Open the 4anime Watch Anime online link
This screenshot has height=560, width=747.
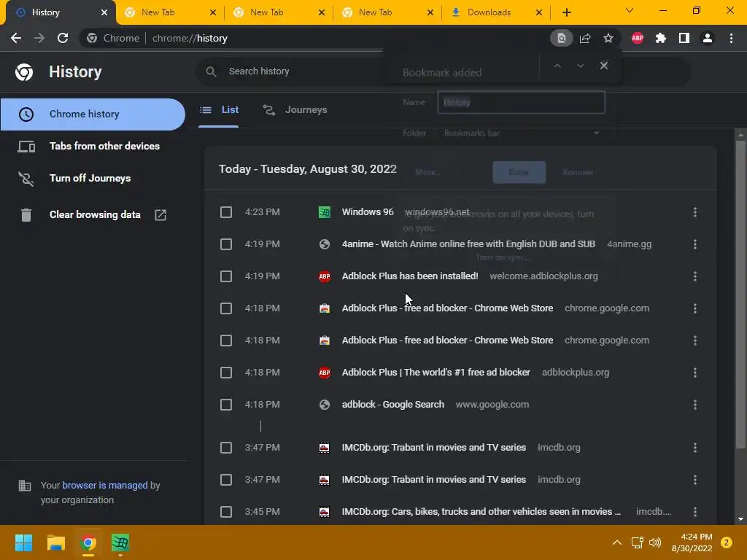point(468,244)
